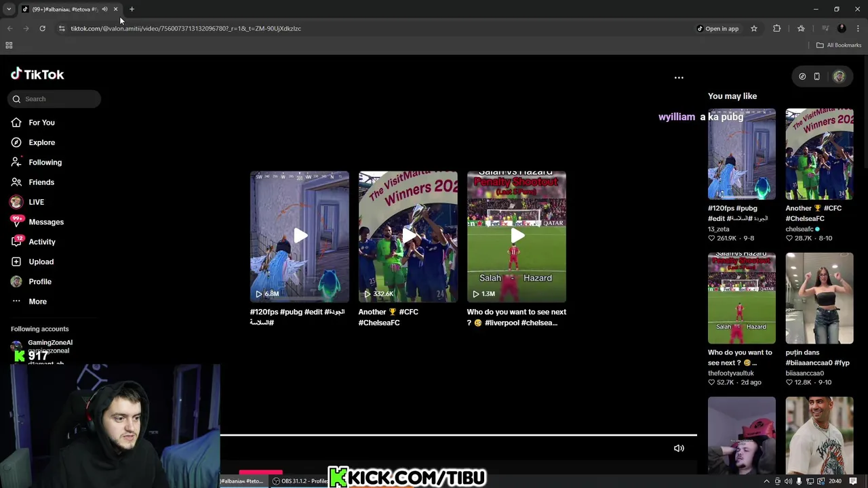Open the TikTok profile avatar menu
The width and height of the screenshot is (868, 488).
(x=839, y=77)
